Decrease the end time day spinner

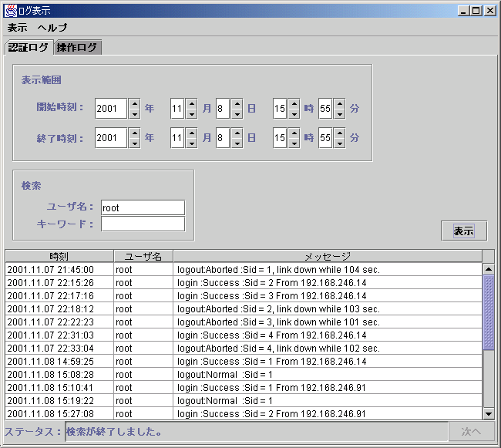[237, 143]
